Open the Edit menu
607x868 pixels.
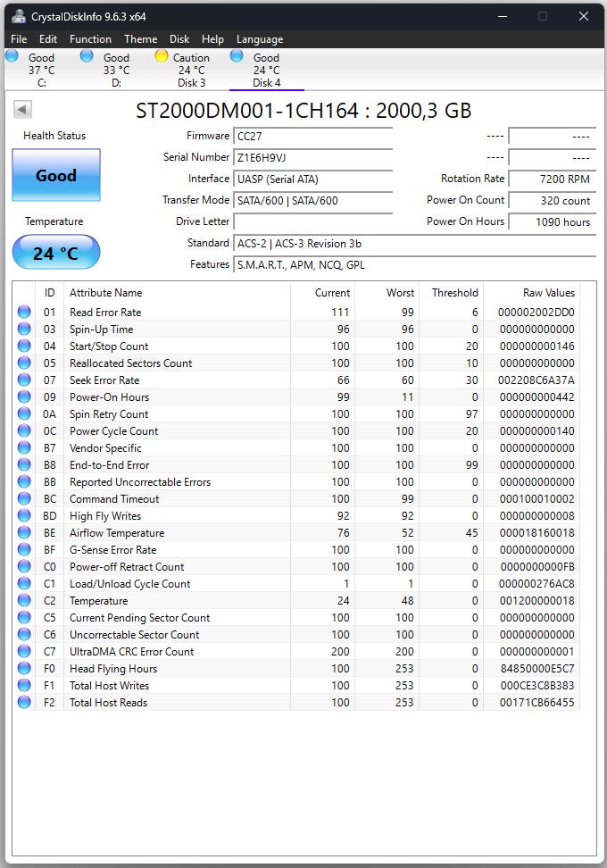pos(48,39)
